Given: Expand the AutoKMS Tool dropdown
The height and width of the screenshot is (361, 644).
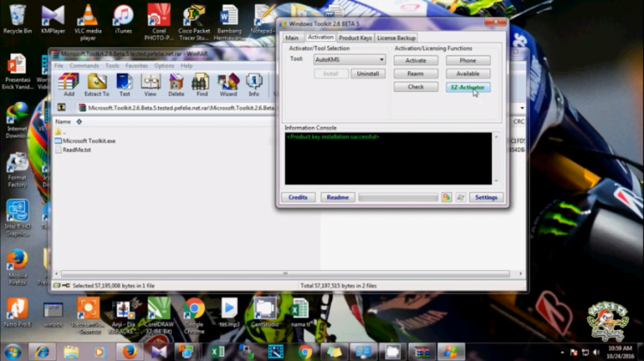Looking at the screenshot, I should [x=381, y=60].
